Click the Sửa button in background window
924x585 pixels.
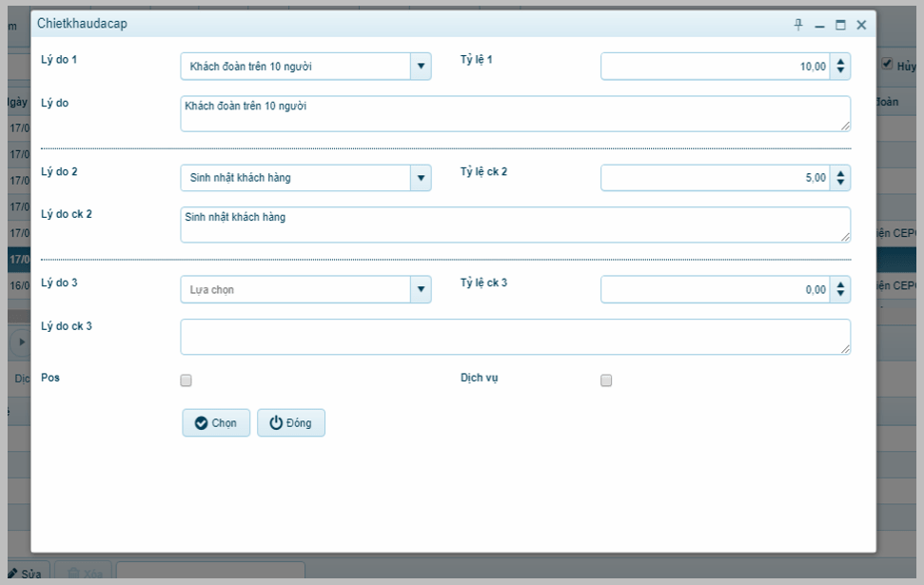(28, 572)
